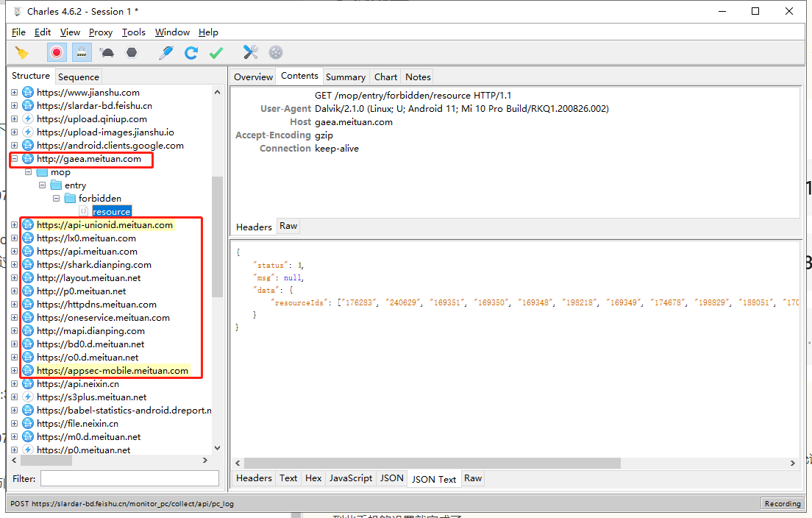Image resolution: width=812 pixels, height=518 pixels.
Task: Open the View menu
Action: tap(70, 32)
